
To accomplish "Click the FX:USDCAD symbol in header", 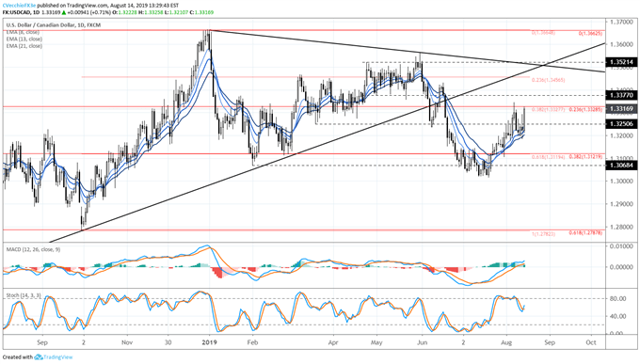I will 16,12.
